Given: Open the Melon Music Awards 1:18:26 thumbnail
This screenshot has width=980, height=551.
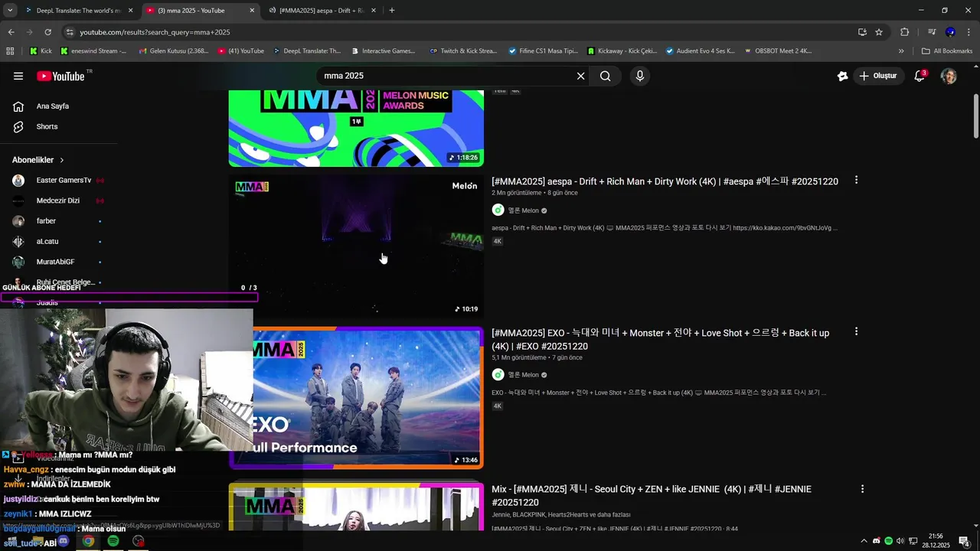Looking at the screenshot, I should (x=356, y=128).
